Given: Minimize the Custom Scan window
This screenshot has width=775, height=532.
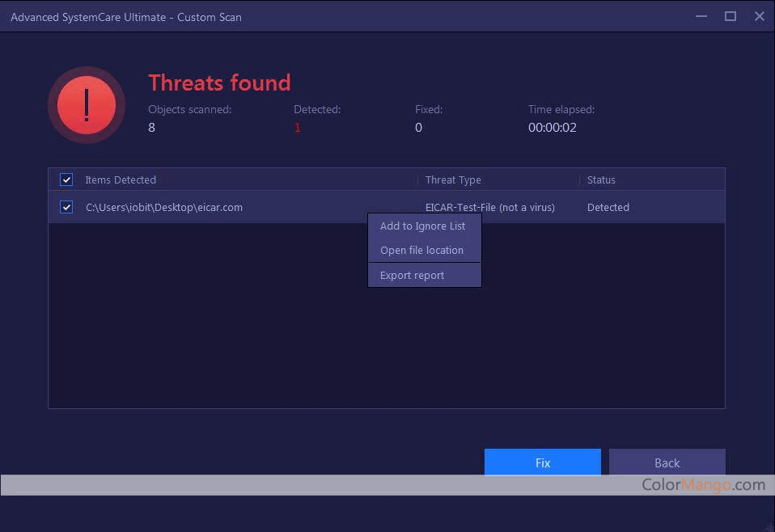Looking at the screenshot, I should click(x=701, y=16).
